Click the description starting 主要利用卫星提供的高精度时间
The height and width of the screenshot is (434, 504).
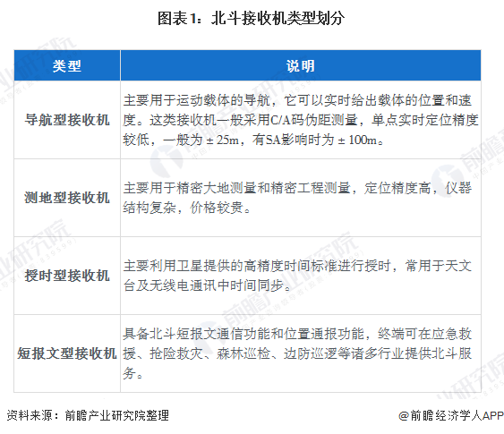point(297,276)
